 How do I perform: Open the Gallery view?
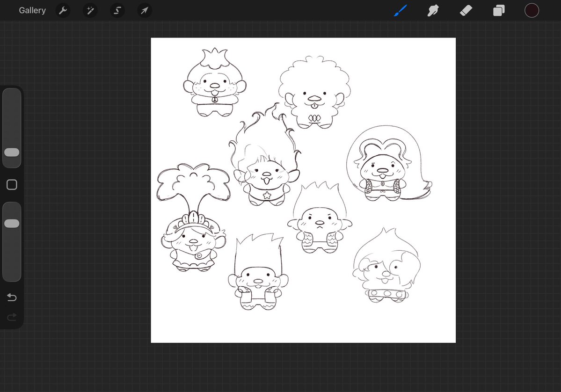(x=32, y=10)
